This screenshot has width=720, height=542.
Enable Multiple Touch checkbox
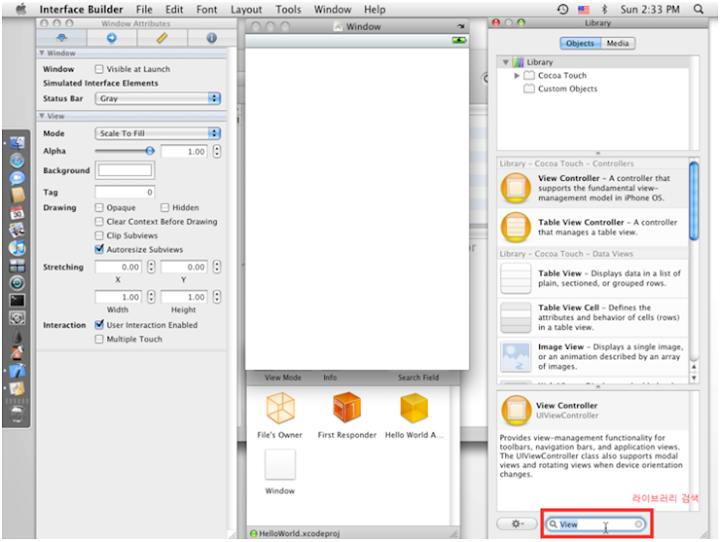coord(99,339)
